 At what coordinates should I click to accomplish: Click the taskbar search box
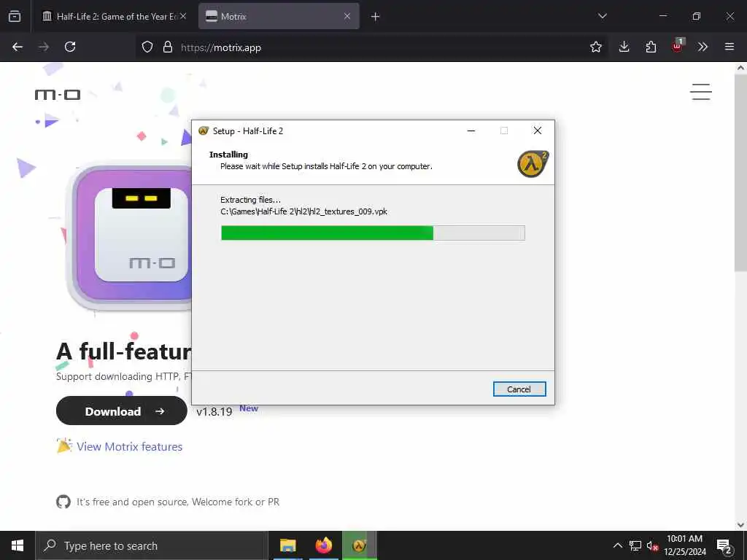click(152, 545)
